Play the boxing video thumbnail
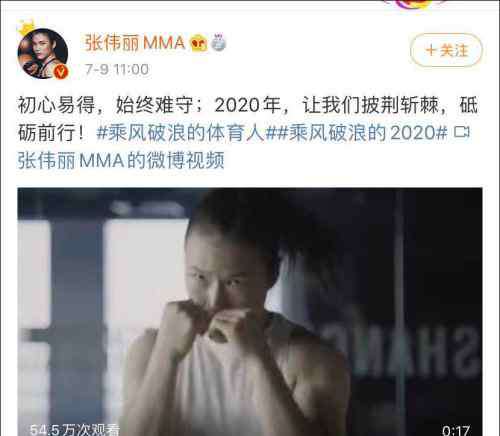The height and width of the screenshot is (436, 500). (250, 312)
